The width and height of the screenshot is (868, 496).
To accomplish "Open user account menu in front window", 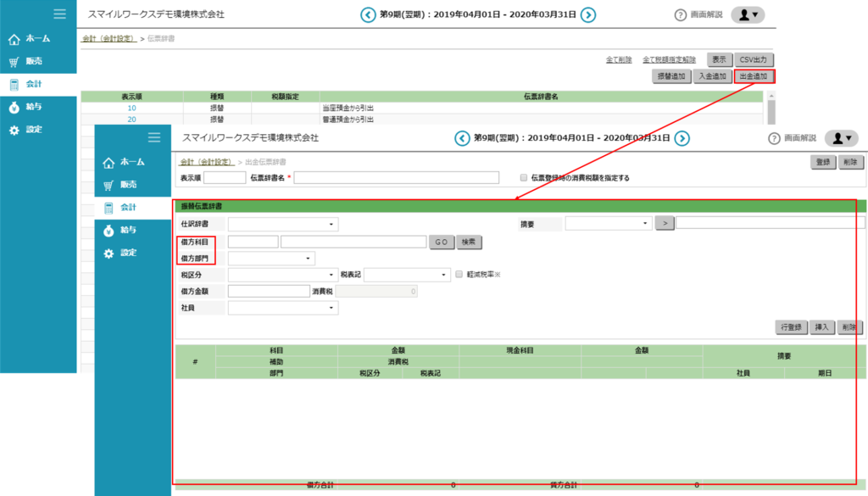I will click(842, 138).
